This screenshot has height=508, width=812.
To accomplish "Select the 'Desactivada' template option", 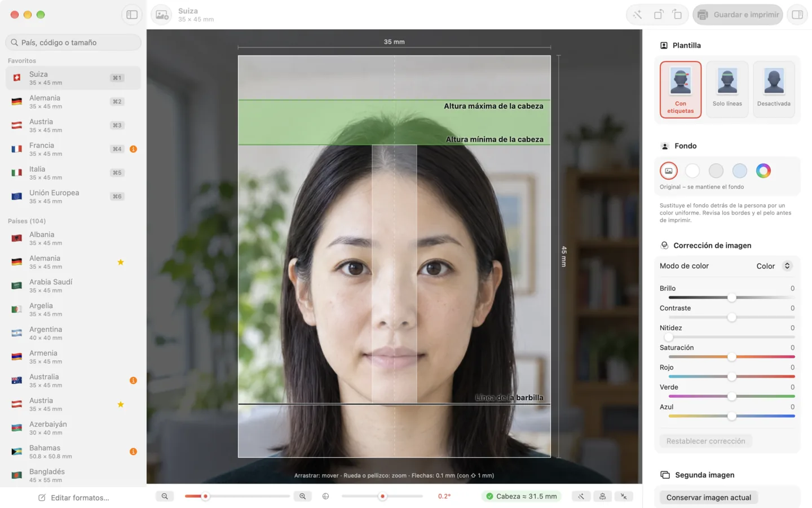I will click(x=774, y=90).
